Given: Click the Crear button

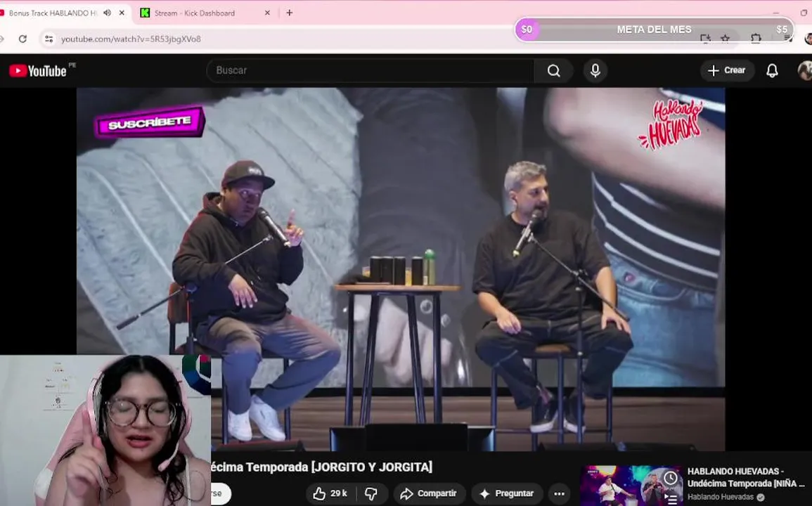Looking at the screenshot, I should coord(727,70).
